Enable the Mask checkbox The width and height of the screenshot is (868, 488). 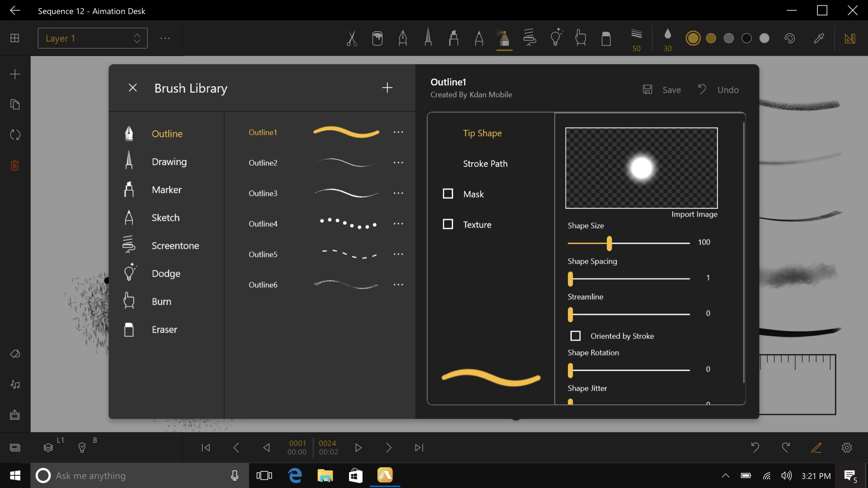point(448,194)
